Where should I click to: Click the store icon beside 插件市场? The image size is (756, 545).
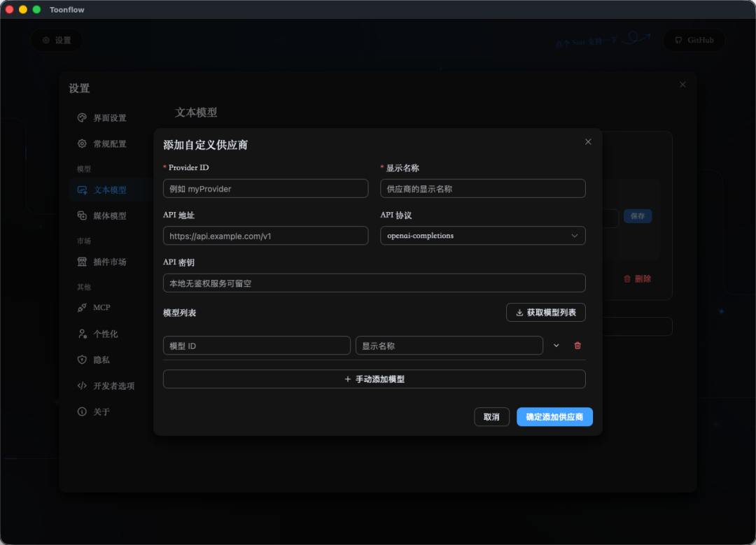coord(82,262)
